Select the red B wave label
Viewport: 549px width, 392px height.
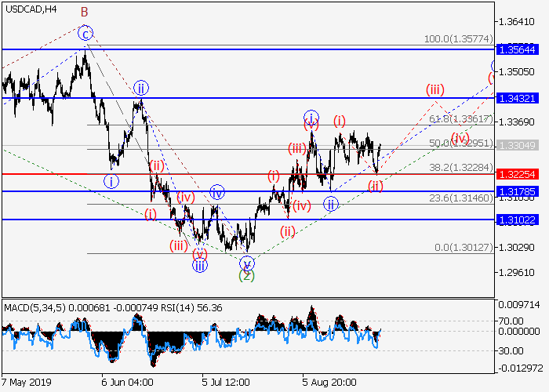(x=85, y=11)
